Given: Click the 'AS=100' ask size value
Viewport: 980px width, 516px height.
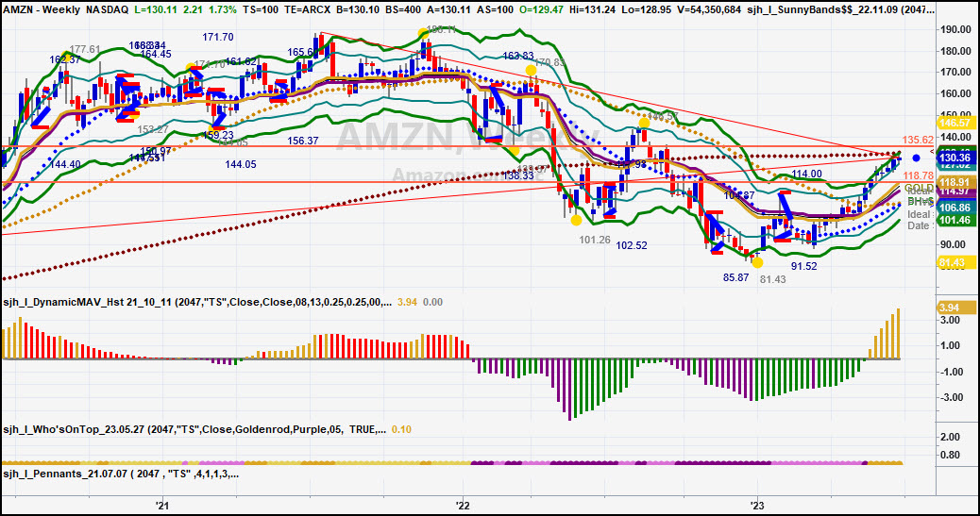Looking at the screenshot, I should 495,10.
